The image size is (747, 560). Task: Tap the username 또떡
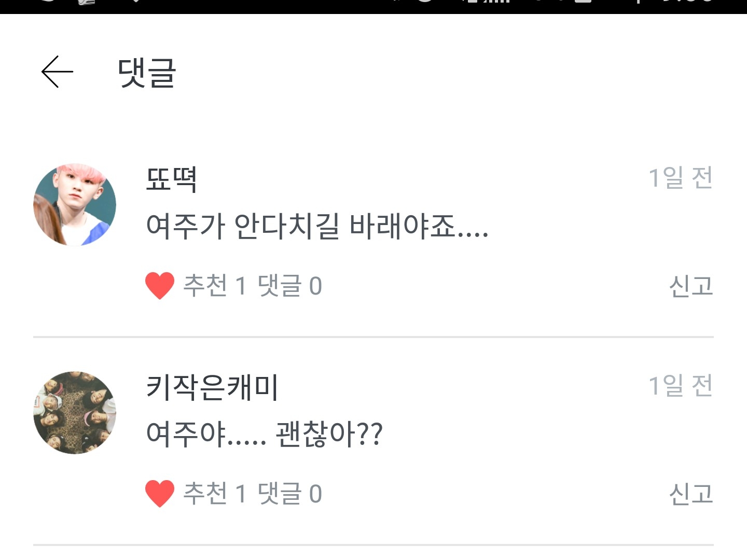click(x=171, y=179)
